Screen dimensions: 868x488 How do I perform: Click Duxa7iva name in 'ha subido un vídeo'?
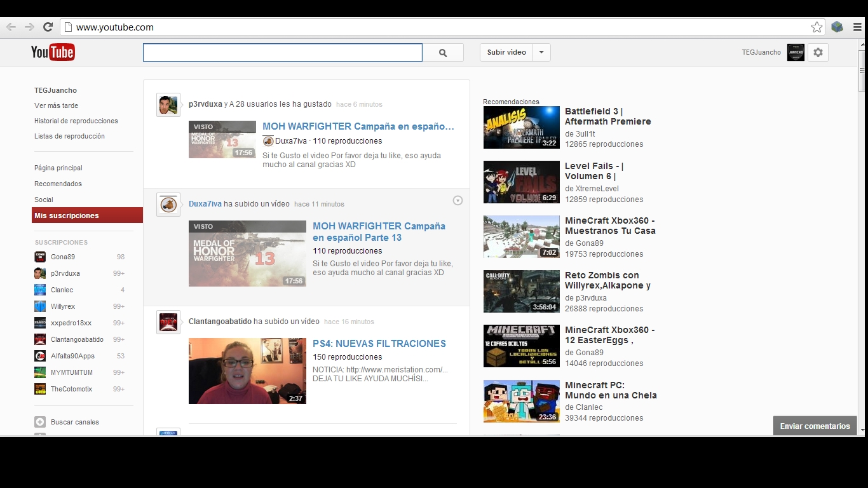pyautogui.click(x=205, y=204)
